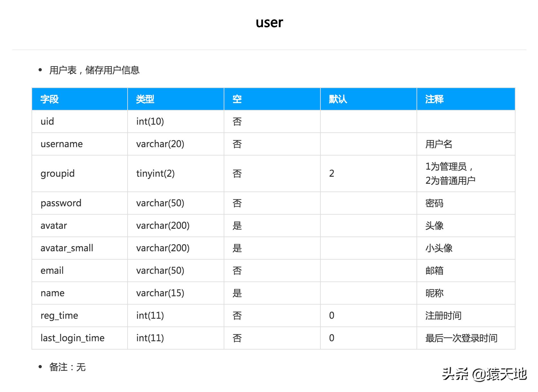Select the note '备注：无'

pos(67,367)
